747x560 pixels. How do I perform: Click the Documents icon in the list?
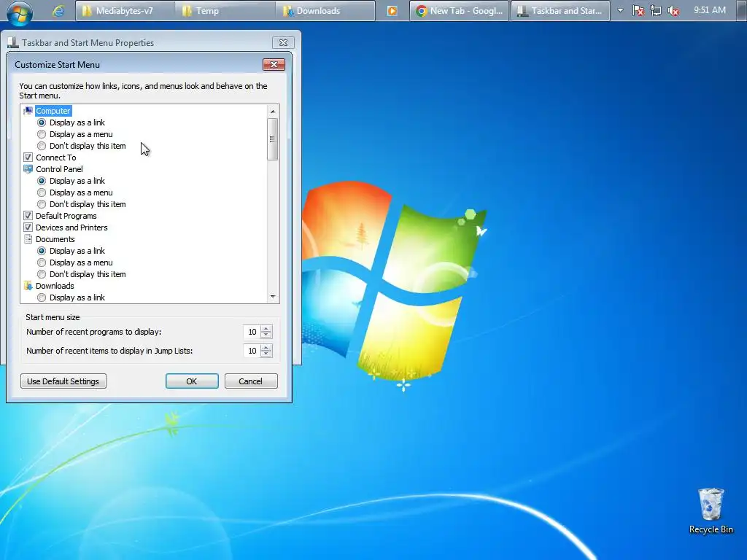point(28,239)
